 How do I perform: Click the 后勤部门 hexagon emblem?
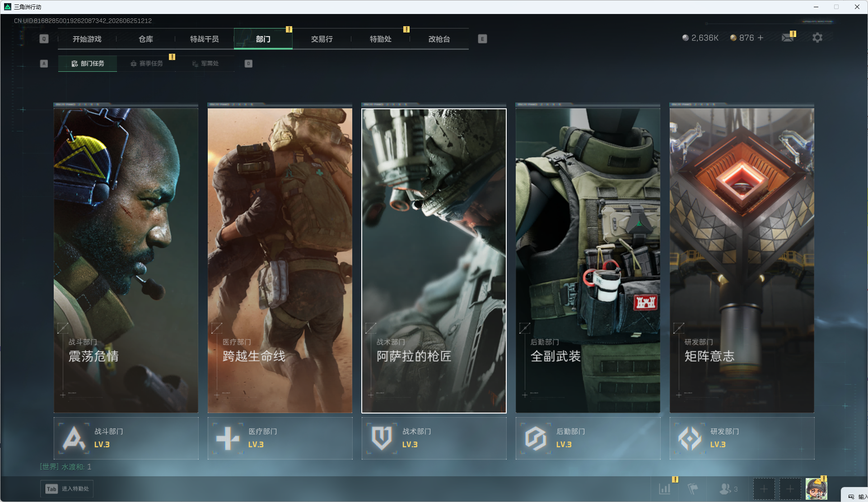(x=536, y=438)
